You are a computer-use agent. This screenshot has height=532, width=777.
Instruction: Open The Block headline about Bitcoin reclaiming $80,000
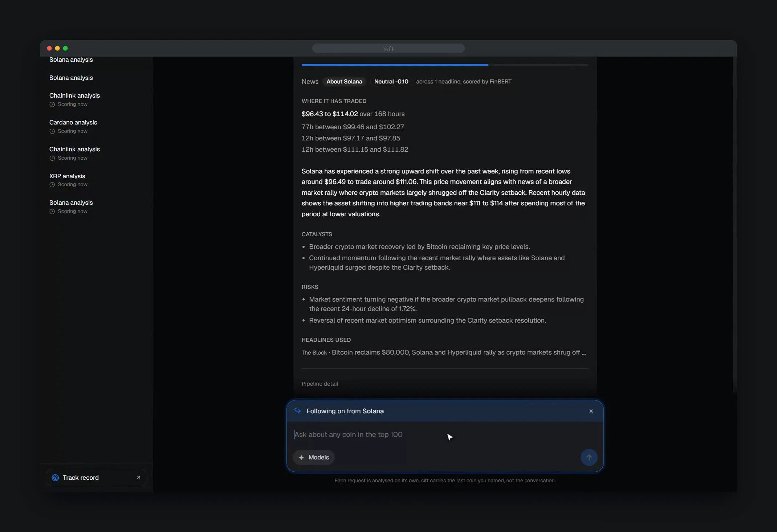[x=443, y=352]
